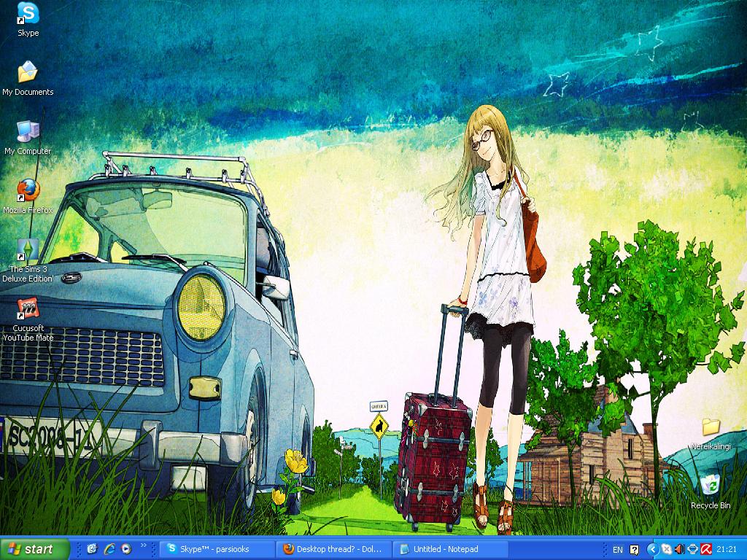
Task: Open the Avira antivirus tray icon
Action: tap(706, 550)
